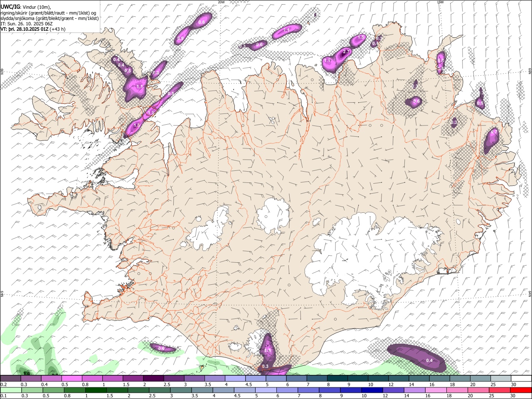Click the 1.5 snowfall value label
This screenshot has width=532, height=399.
[361, 37]
